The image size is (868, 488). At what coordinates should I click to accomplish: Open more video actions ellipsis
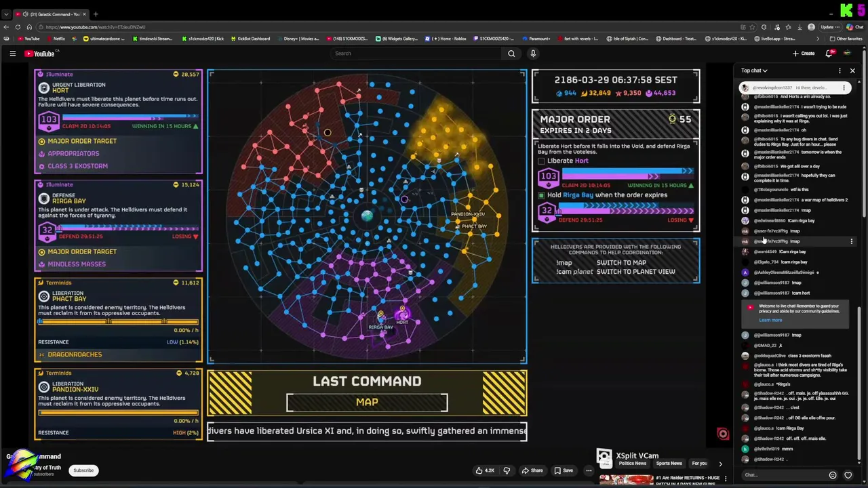coord(589,470)
